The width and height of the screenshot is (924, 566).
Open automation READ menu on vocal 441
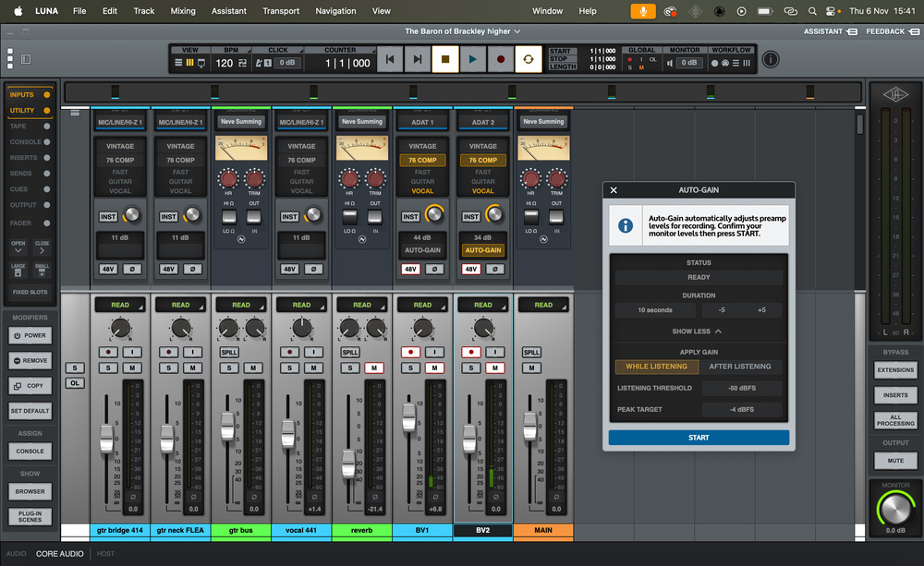coord(302,305)
